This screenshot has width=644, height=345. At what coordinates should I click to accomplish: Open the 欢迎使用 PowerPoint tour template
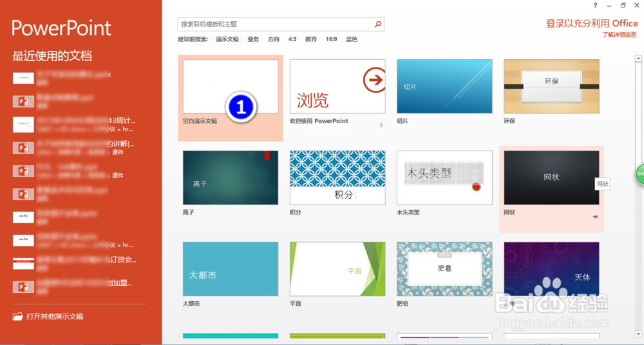[x=337, y=86]
